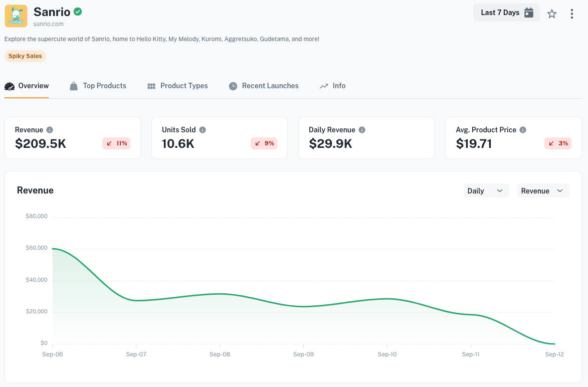The height and width of the screenshot is (387, 588).
Task: Click the 11% decrease badge on Revenue
Action: pos(116,143)
